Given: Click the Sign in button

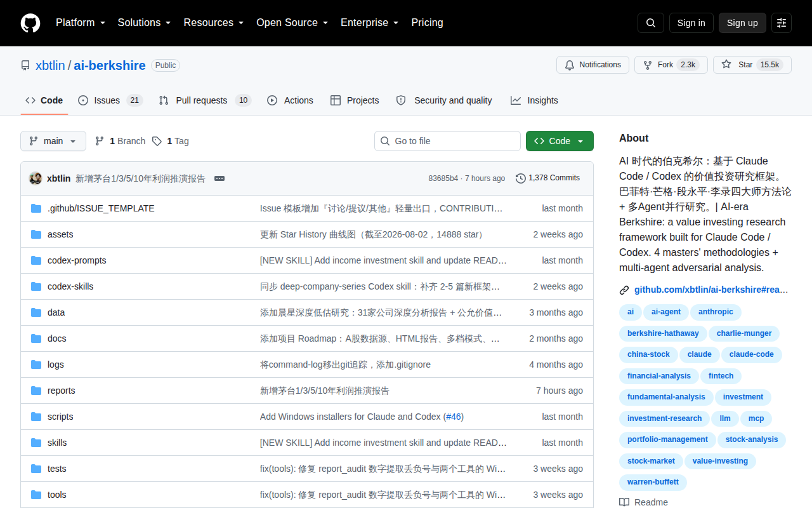Looking at the screenshot, I should 691,23.
